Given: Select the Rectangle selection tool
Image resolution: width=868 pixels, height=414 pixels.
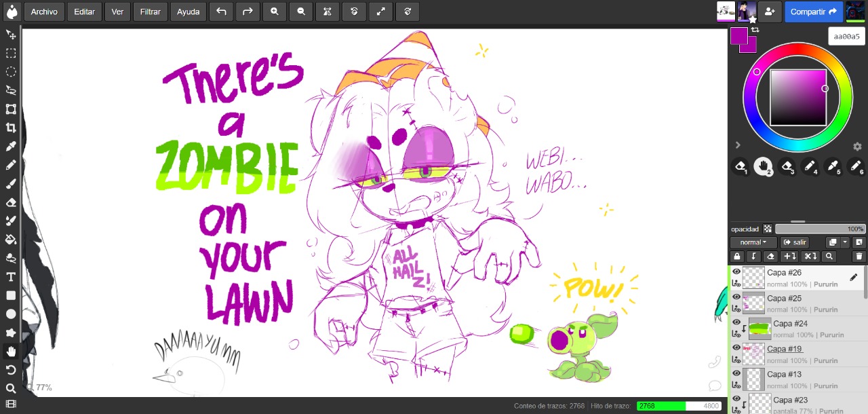Looking at the screenshot, I should (11, 53).
